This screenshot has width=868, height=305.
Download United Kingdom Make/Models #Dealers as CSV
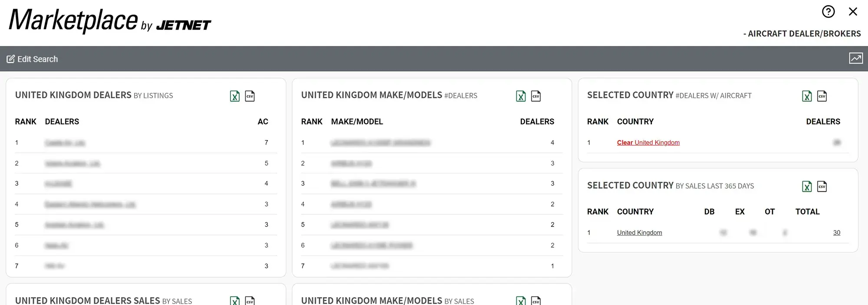[536, 96]
